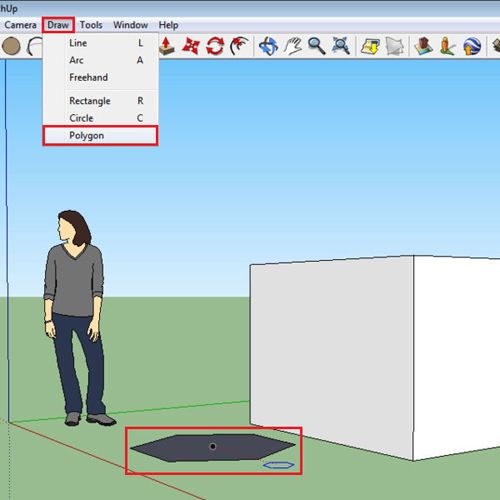Image resolution: width=500 pixels, height=500 pixels.
Task: Select the Pan hand tool
Action: tap(293, 46)
